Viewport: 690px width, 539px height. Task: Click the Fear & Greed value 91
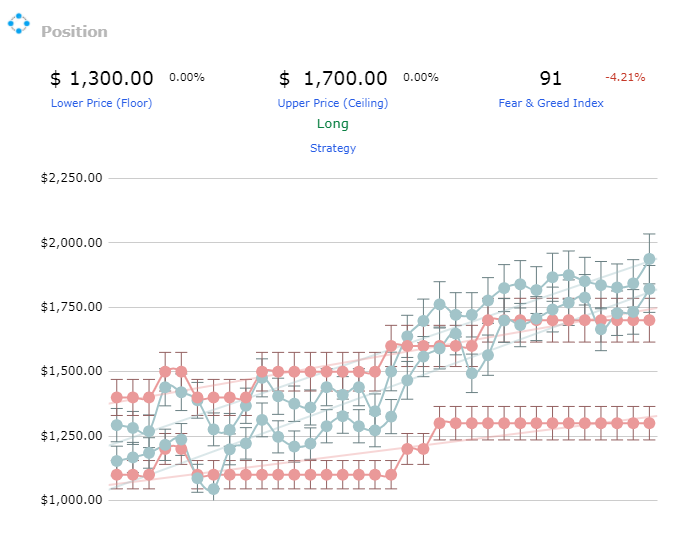(551, 78)
